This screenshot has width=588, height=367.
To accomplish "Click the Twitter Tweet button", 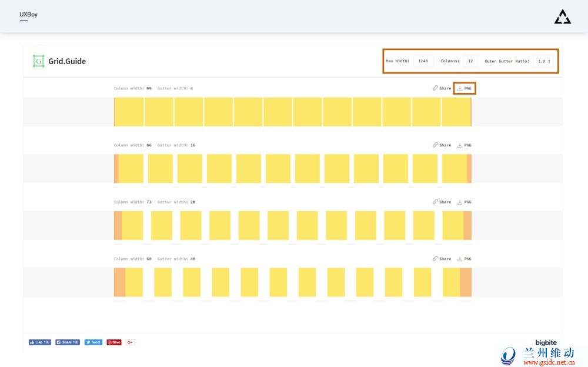I will pos(93,342).
